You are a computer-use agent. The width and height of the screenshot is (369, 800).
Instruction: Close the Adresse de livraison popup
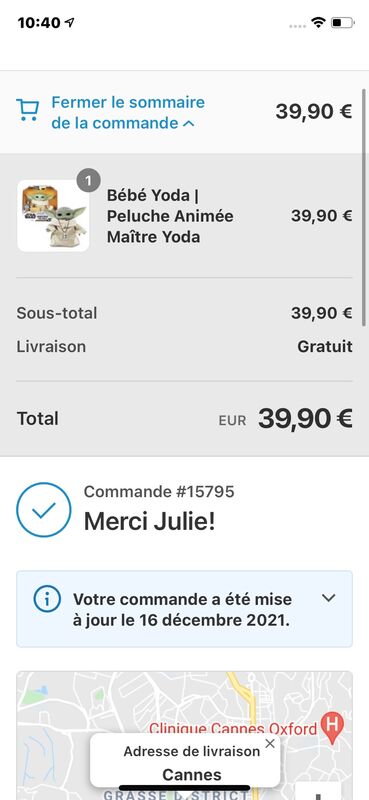click(x=270, y=743)
